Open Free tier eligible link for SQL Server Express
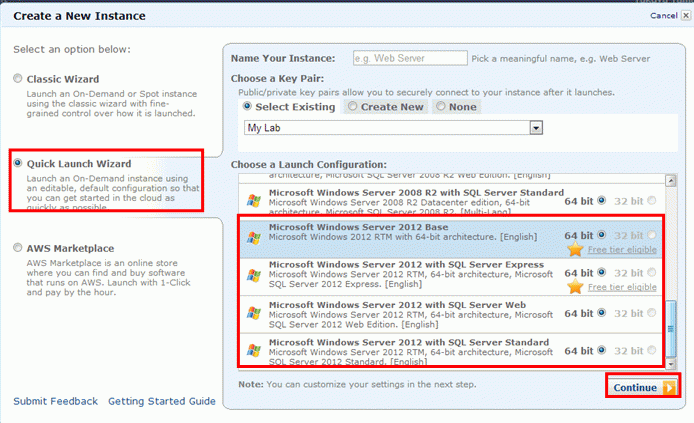 tap(622, 288)
